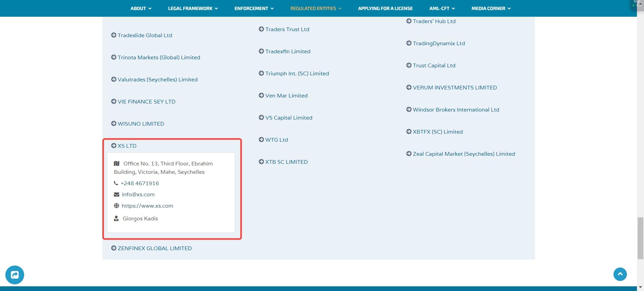Viewport: 644px width, 291px height.
Task: Open the AML-CFT dropdown menu
Action: (442, 8)
